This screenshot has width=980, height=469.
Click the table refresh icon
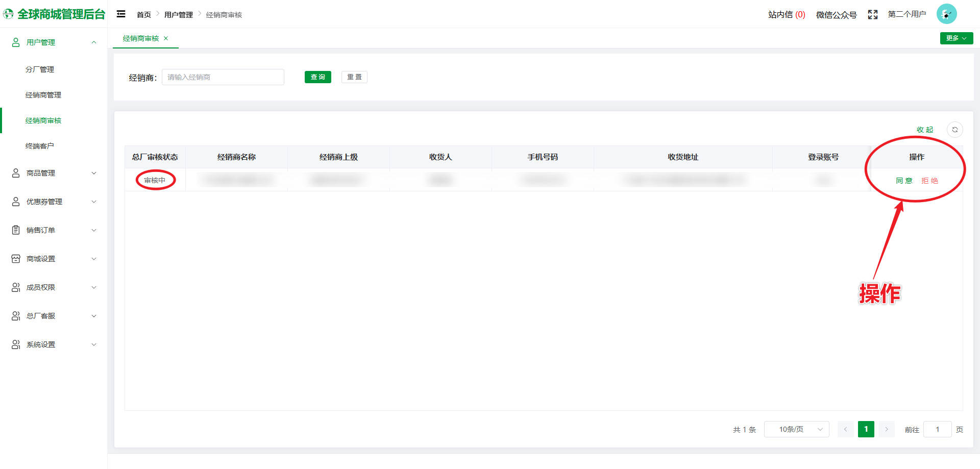954,130
